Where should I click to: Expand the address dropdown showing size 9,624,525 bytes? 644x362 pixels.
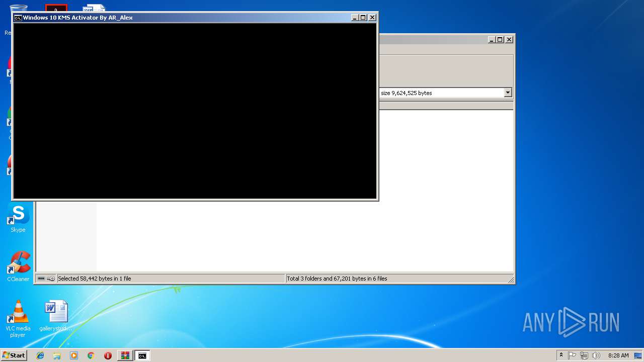508,93
